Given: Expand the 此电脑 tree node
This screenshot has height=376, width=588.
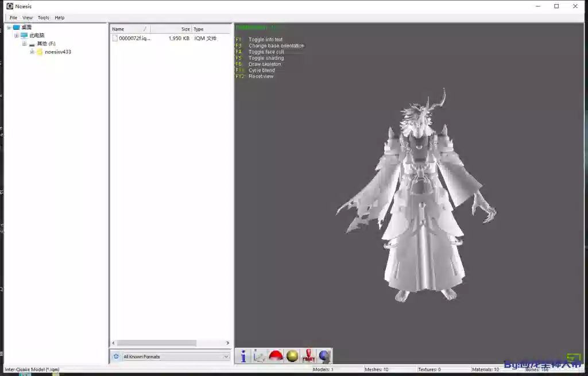Looking at the screenshot, I should [x=17, y=36].
